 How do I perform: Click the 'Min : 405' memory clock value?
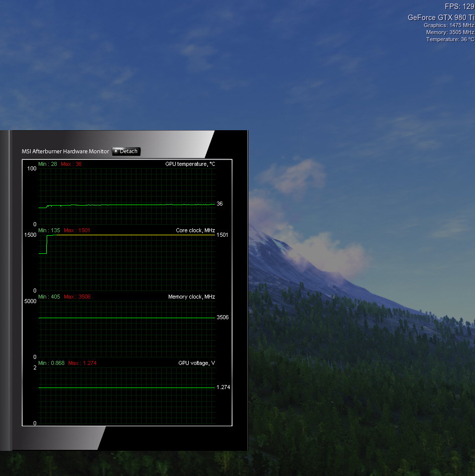coord(49,297)
